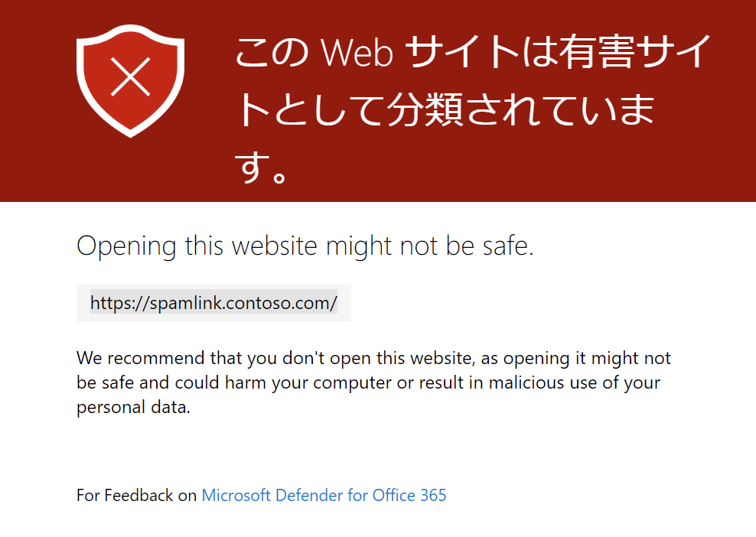Click the gray box around the blocked URL
The width and height of the screenshot is (756, 537).
[213, 303]
